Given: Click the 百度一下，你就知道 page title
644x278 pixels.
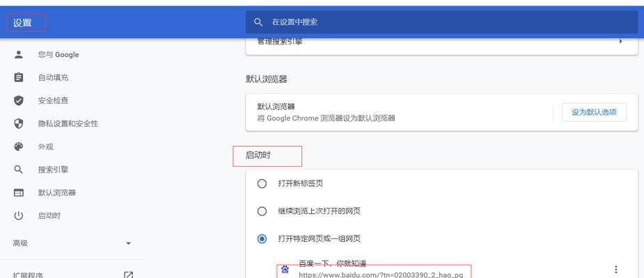Looking at the screenshot, I should point(332,263).
